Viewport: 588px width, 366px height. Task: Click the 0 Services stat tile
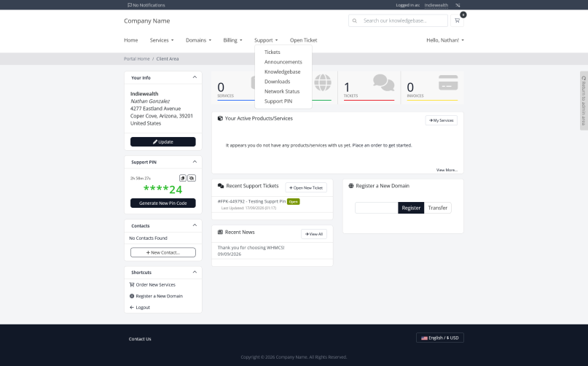tap(236, 87)
